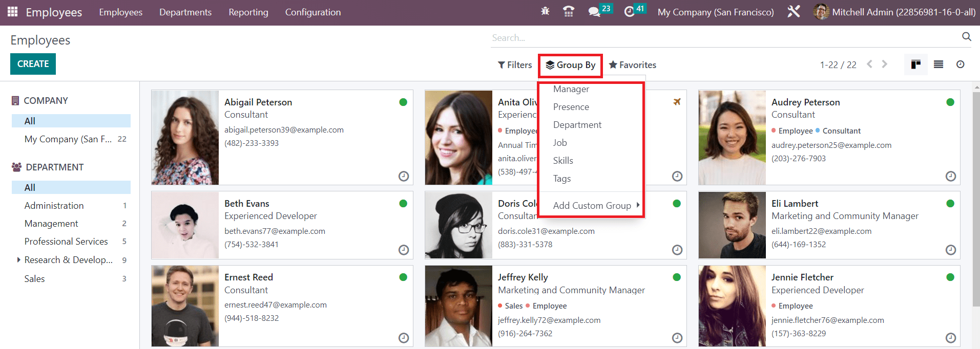This screenshot has height=349, width=980.
Task: Select My Company (San Francisco) company filter
Action: click(x=68, y=139)
